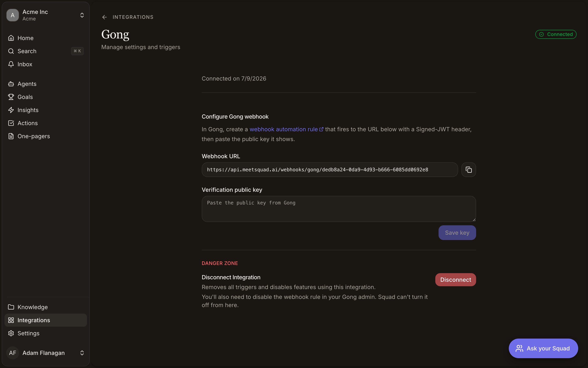Click the textarea resize handle
This screenshot has width=588, height=368.
coord(474,220)
